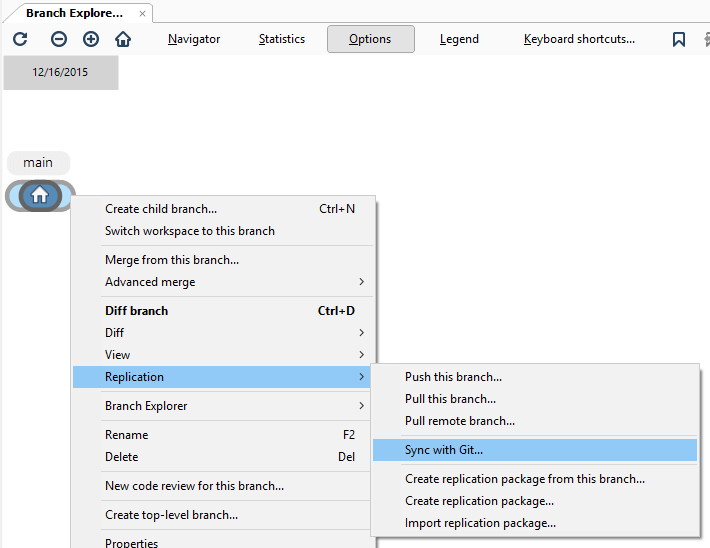The height and width of the screenshot is (548, 710).
Task: Zoom out with the minus icon
Action: pos(59,39)
